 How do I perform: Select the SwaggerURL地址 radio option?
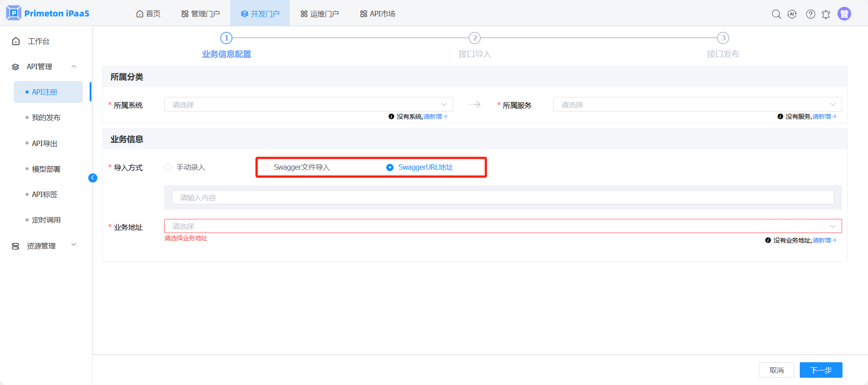pos(390,167)
